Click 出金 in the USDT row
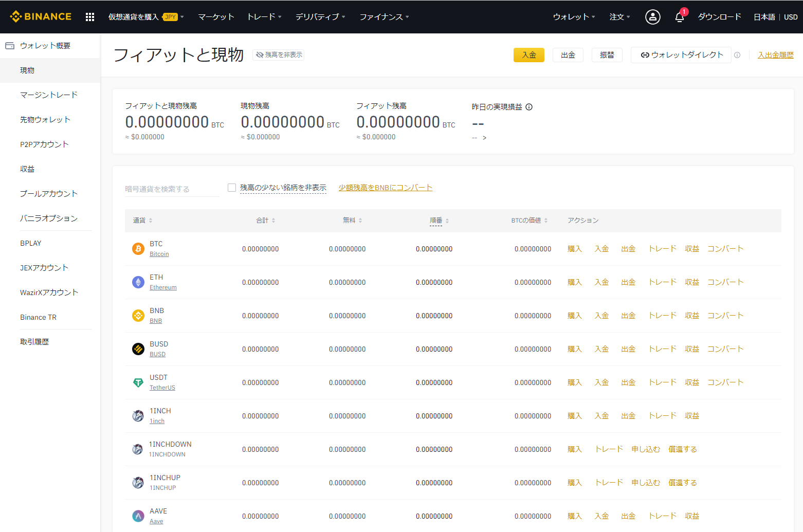Screen dimensions: 803x532 tap(628, 382)
